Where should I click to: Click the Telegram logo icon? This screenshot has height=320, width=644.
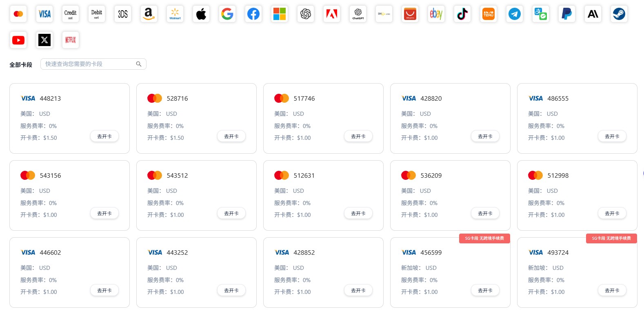pos(515,14)
